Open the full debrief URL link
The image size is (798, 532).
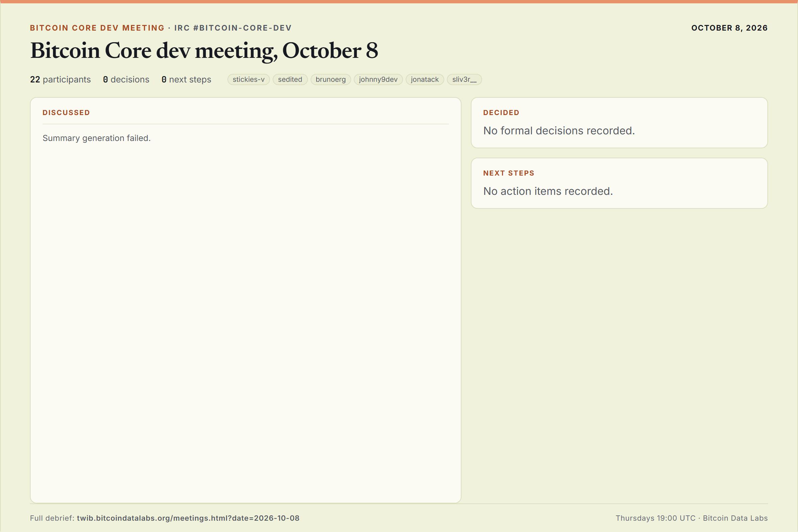click(188, 518)
